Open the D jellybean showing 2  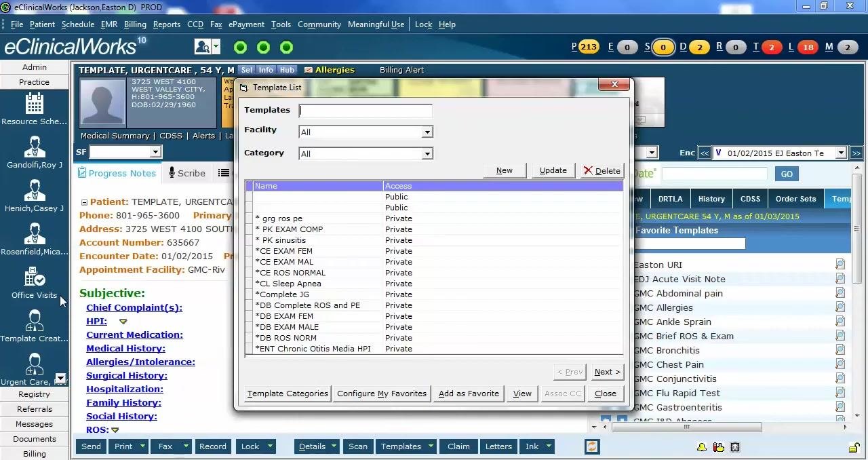tap(699, 47)
